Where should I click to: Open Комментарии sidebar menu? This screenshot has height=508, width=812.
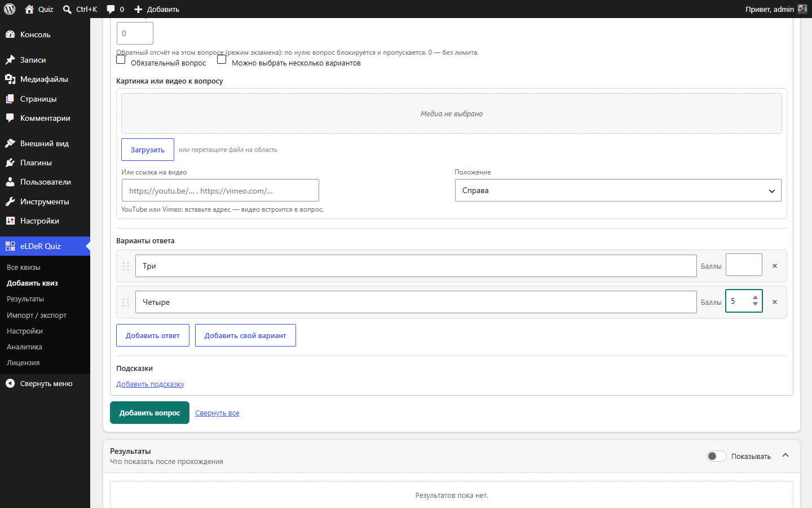45,118
